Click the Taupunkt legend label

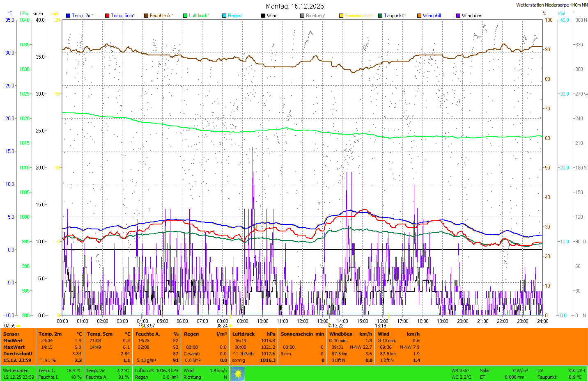coord(394,16)
